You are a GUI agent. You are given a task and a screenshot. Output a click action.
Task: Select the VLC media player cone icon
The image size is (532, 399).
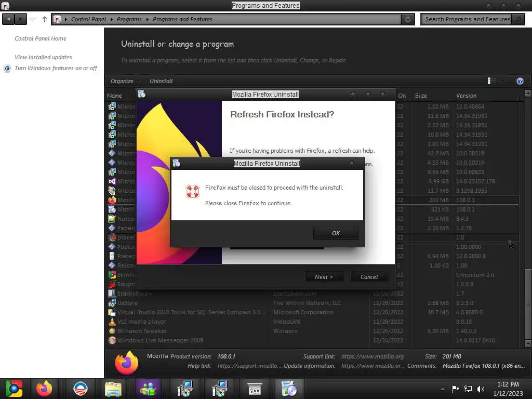pyautogui.click(x=112, y=322)
